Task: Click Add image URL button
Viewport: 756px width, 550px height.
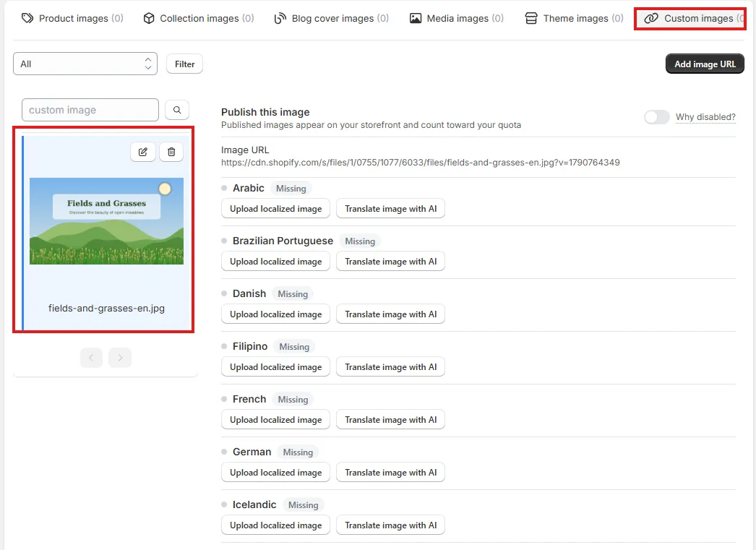Action: pos(705,64)
